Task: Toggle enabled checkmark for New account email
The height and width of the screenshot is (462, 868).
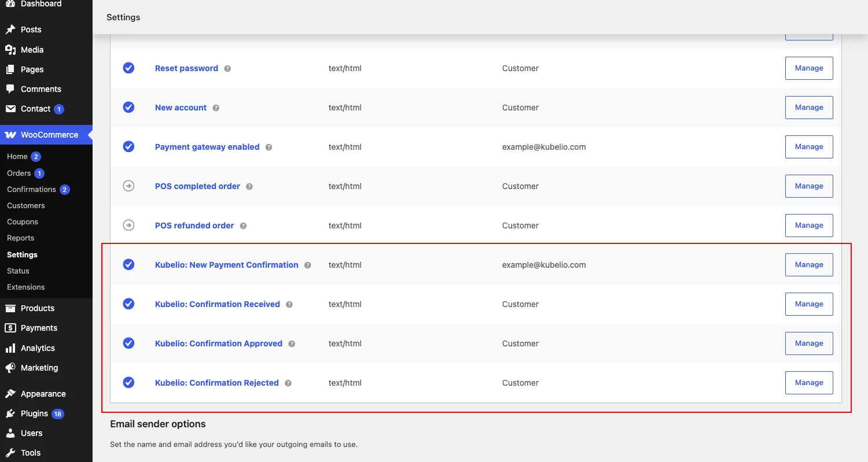Action: coord(128,107)
